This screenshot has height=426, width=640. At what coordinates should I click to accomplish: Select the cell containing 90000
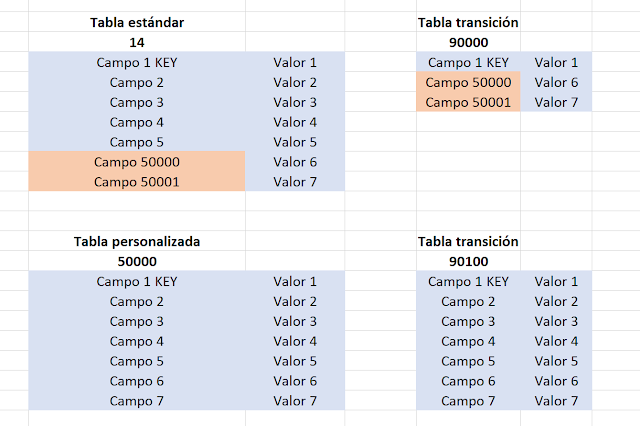coord(468,42)
